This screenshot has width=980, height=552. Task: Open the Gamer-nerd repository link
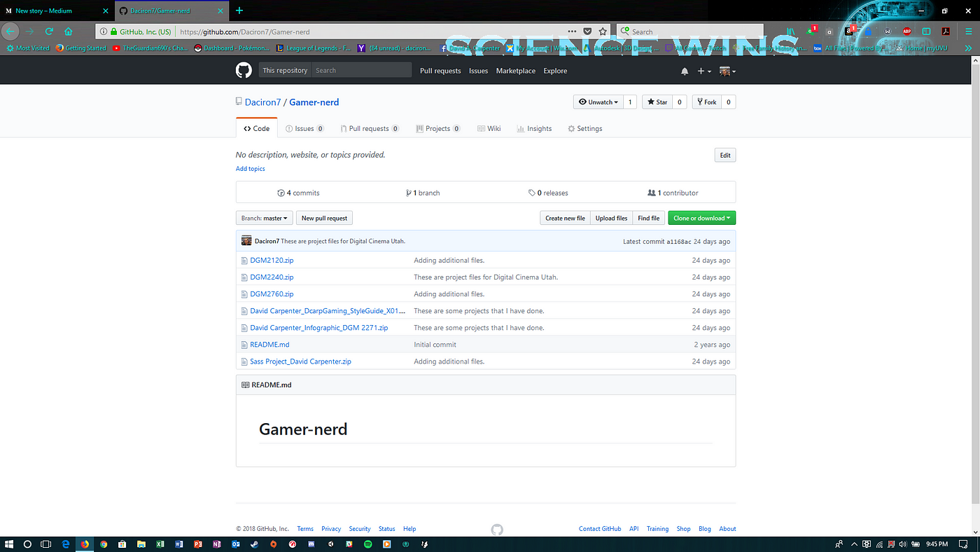click(x=314, y=102)
